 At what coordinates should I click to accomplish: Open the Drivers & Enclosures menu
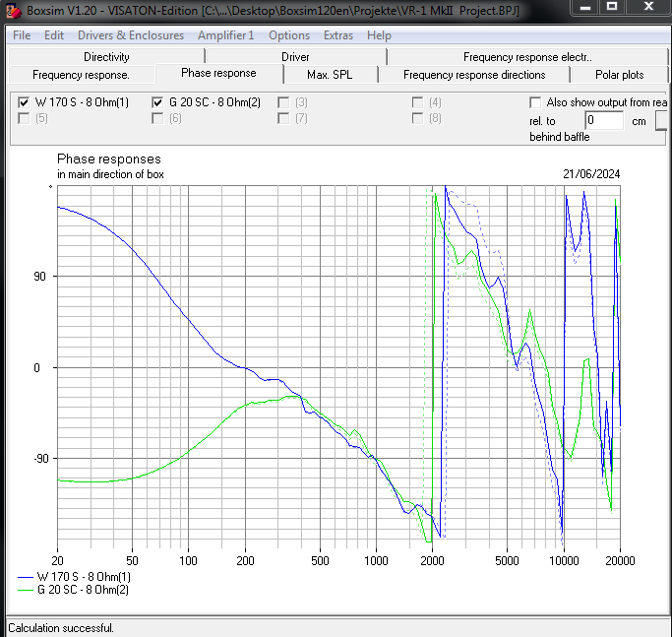131,35
